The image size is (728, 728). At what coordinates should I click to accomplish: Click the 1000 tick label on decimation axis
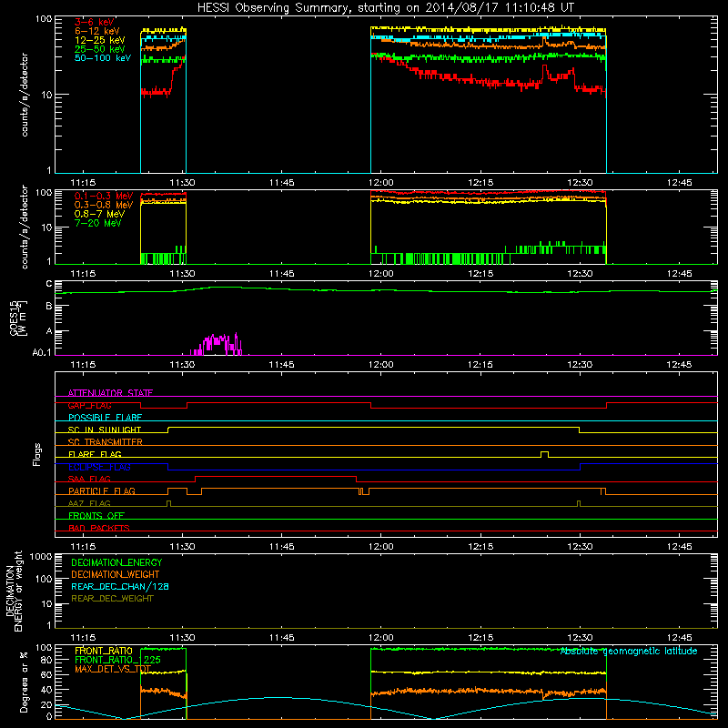pyautogui.click(x=41, y=556)
